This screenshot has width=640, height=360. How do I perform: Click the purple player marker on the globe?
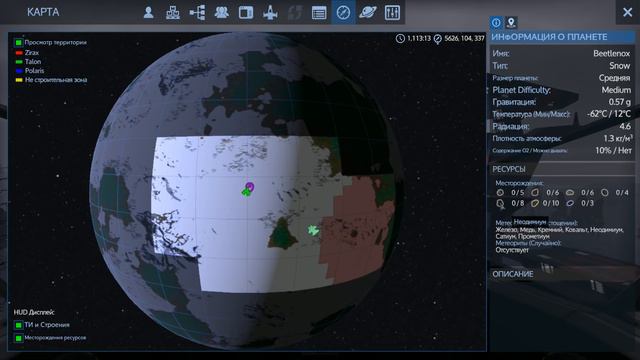tap(250, 187)
